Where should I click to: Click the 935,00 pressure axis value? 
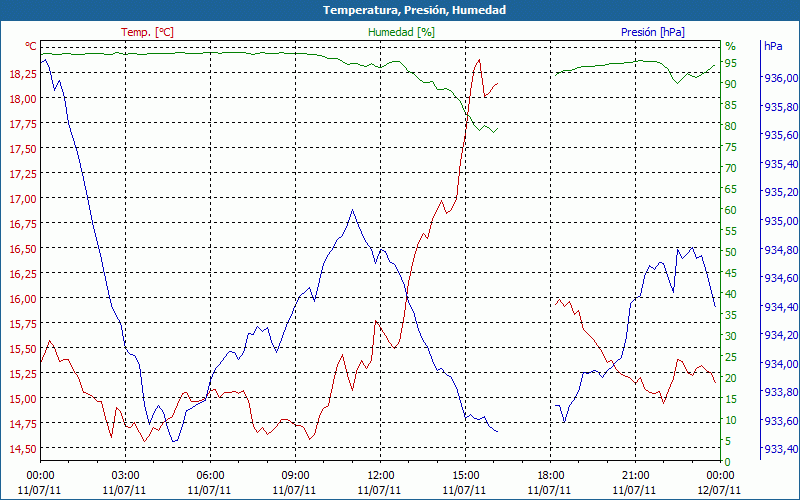tap(779, 221)
